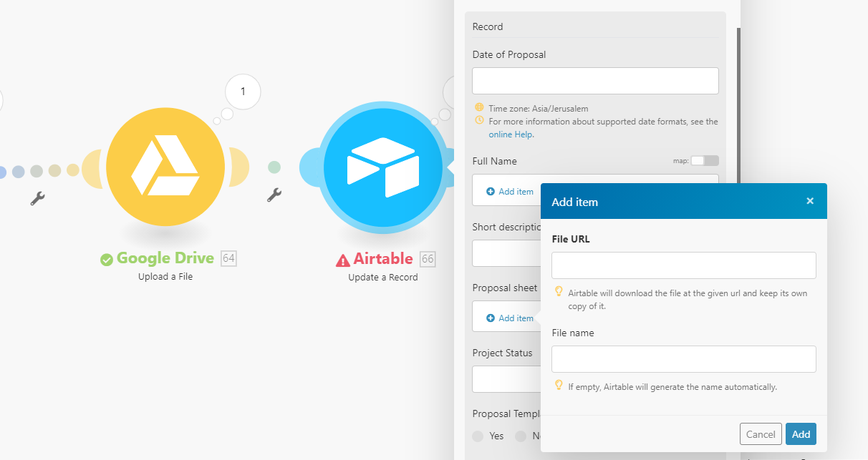
Task: Click the connector dot between the modules
Action: click(274, 167)
